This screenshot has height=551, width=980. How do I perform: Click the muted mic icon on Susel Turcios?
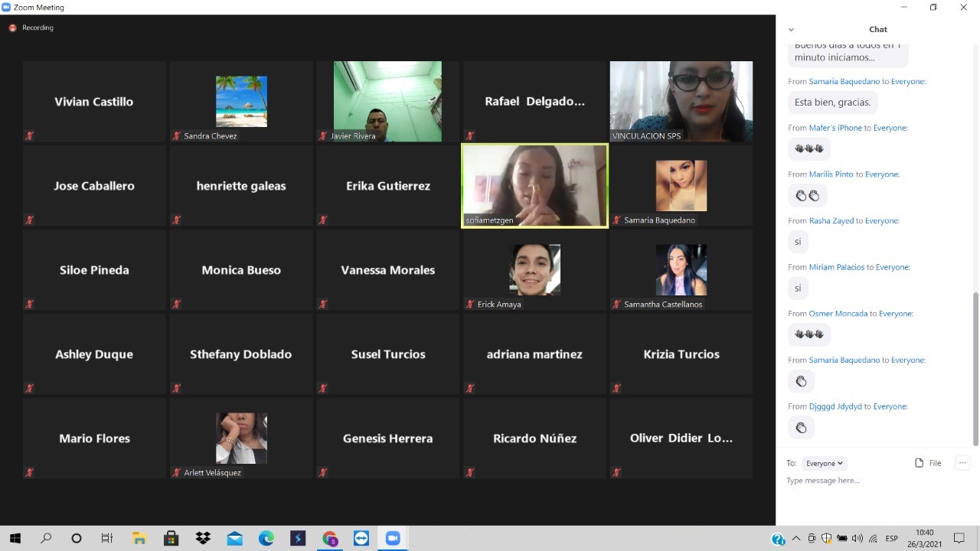(323, 389)
